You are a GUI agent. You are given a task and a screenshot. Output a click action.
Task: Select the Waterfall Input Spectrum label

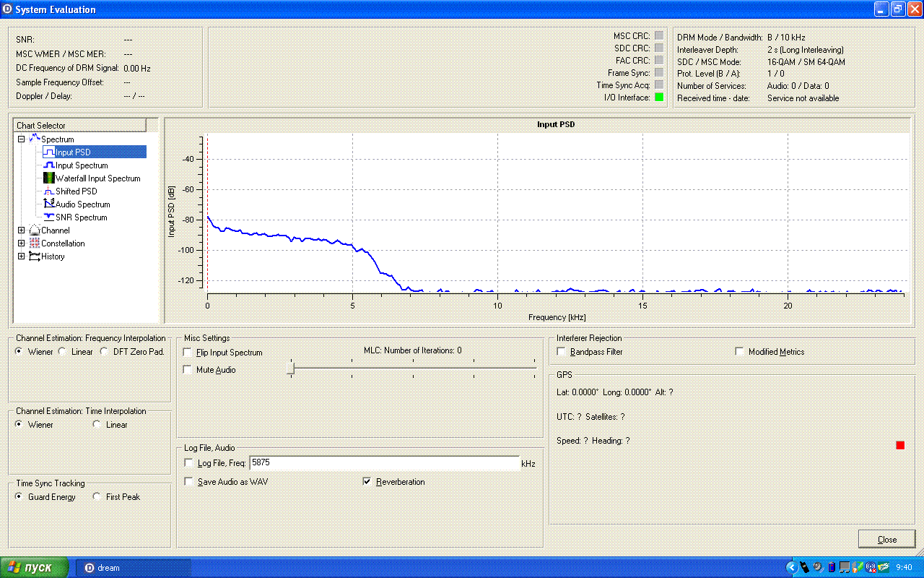pyautogui.click(x=98, y=178)
